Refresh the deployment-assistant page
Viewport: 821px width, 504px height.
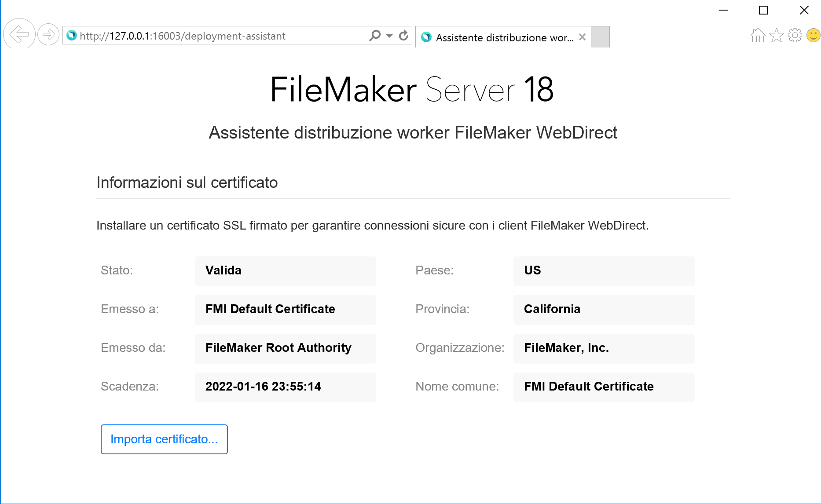click(x=403, y=36)
